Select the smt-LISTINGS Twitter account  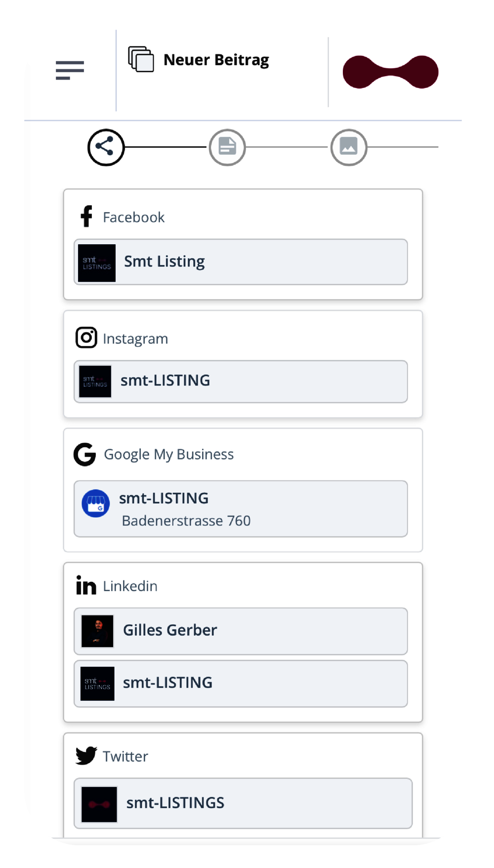pyautogui.click(x=243, y=803)
